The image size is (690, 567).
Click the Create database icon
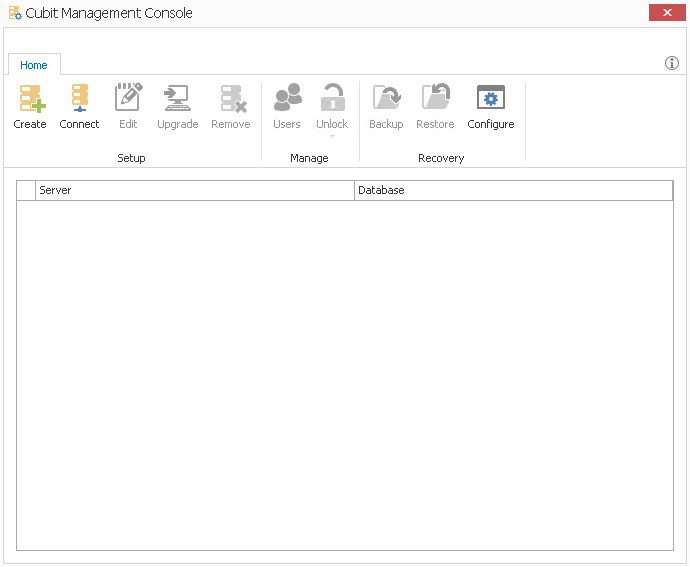click(x=30, y=99)
